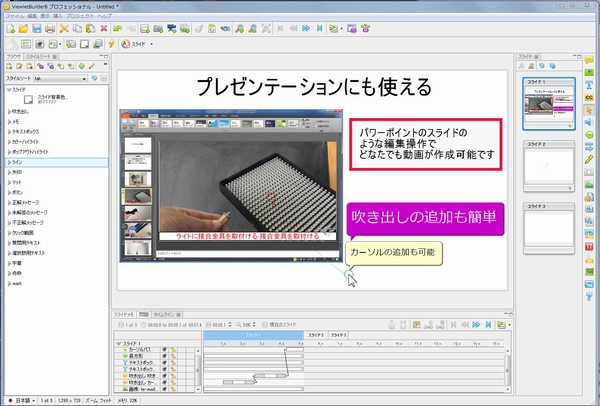This screenshot has width=600, height=406.
Task: Select the 不正解メッセージ style row
Action: click(x=57, y=223)
